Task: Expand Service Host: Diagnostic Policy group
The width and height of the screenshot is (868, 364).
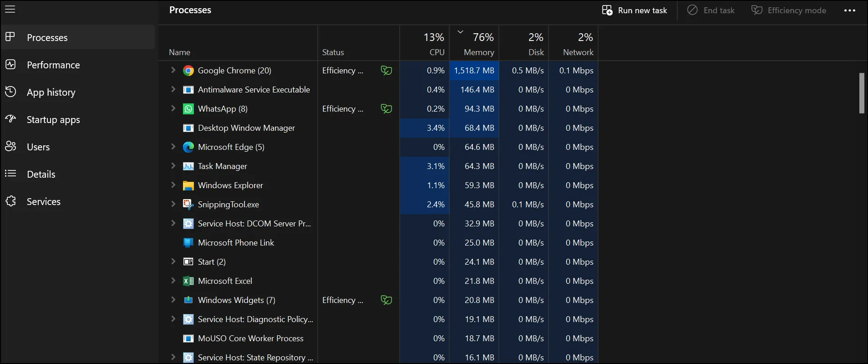Action: coord(173,319)
